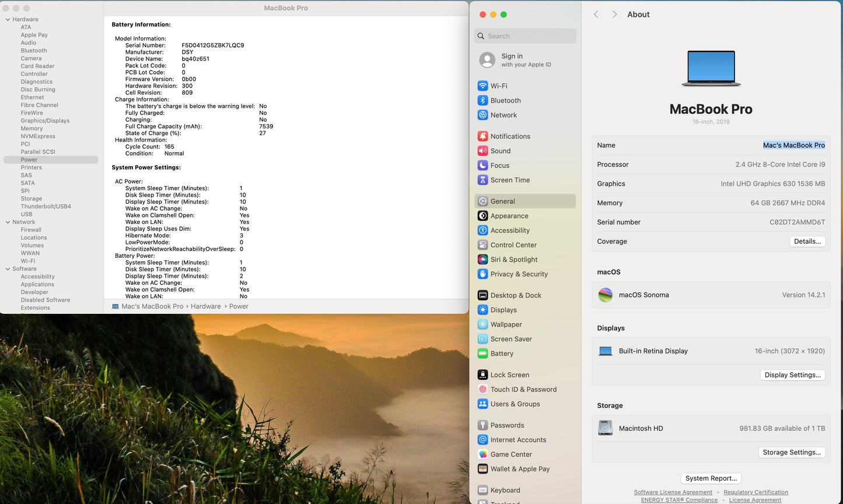Click the coverage Details… button
843x504 pixels.
click(x=807, y=242)
